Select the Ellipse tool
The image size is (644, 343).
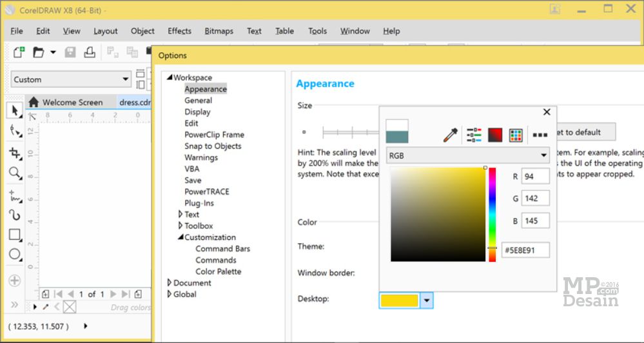click(x=15, y=254)
